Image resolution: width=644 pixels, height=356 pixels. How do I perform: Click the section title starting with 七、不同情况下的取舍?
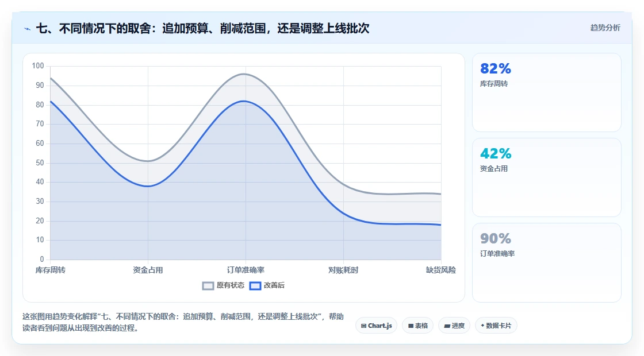[202, 28]
